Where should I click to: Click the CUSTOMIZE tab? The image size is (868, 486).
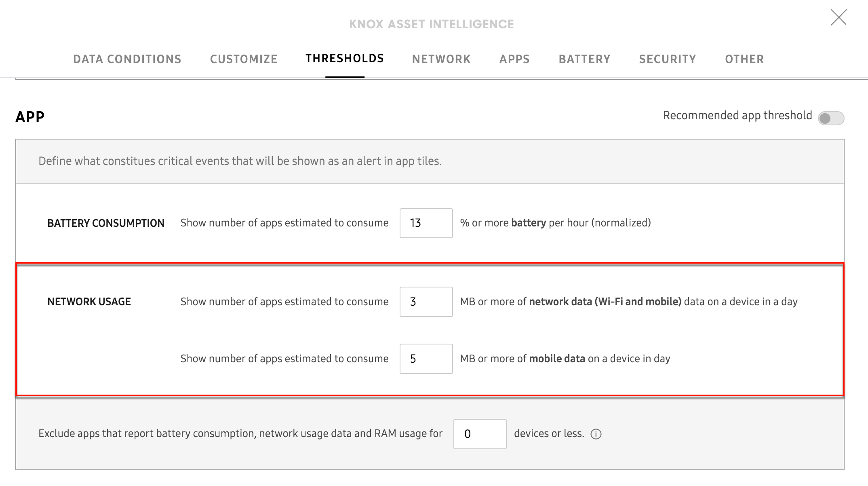(x=244, y=59)
